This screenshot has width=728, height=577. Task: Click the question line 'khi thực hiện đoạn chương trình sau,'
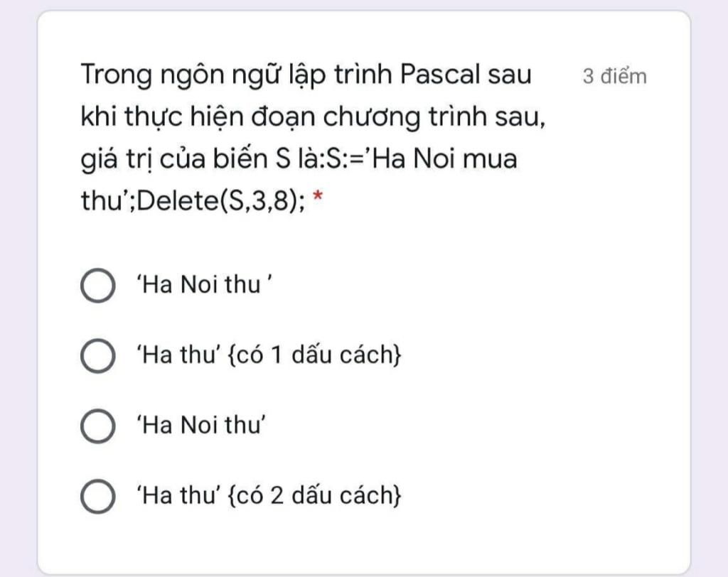313,117
